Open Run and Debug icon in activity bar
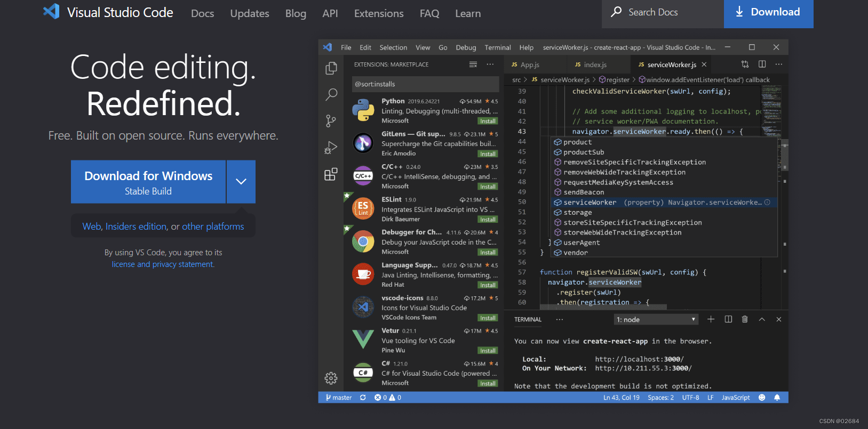This screenshot has width=868, height=429. coord(331,148)
